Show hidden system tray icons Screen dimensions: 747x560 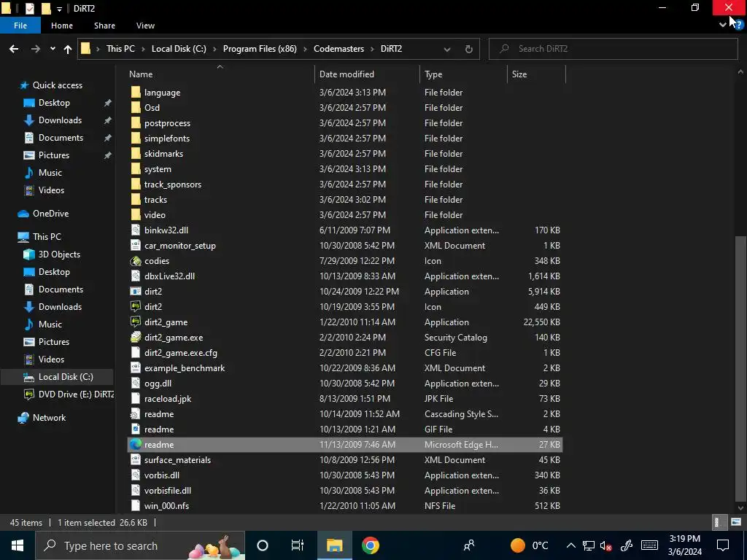tap(570, 545)
